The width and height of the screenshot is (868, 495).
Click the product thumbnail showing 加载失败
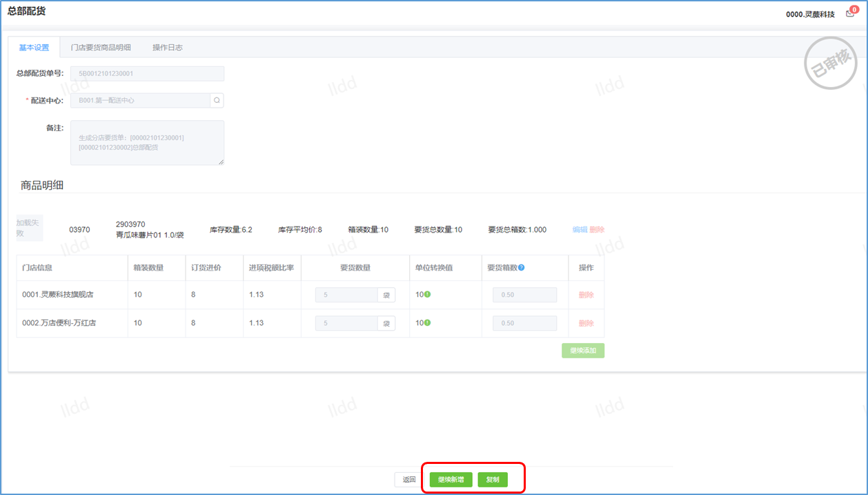click(30, 228)
